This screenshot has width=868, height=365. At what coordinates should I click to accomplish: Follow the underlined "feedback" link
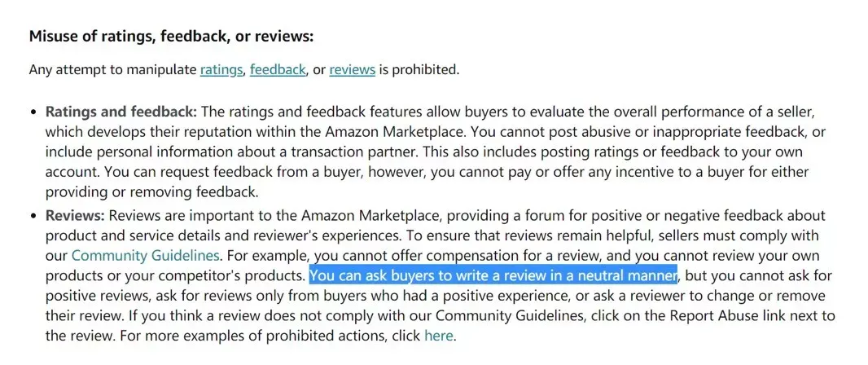coord(278,70)
